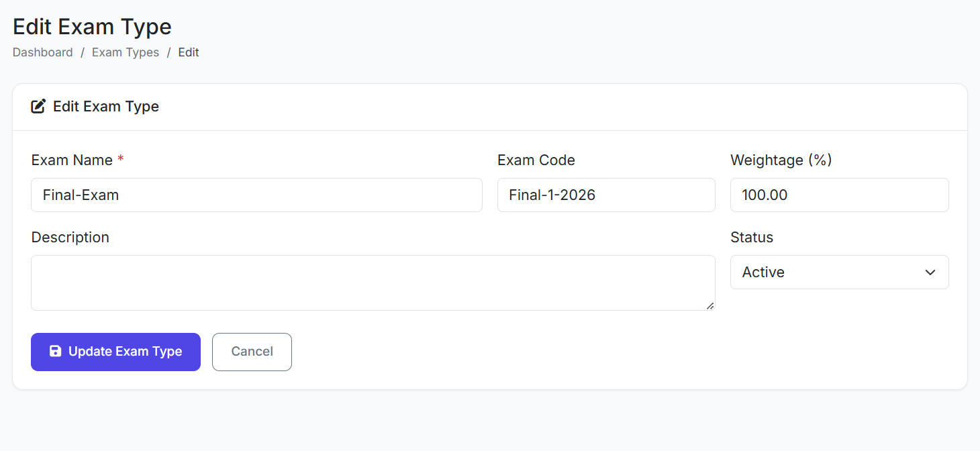
Task: Focus the Exam Name field with Final-Exam
Action: 256,195
